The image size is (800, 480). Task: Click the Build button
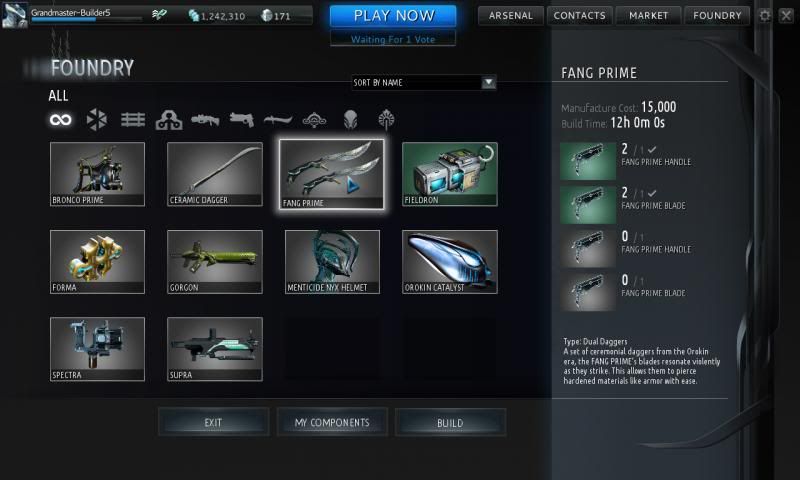[x=450, y=422]
